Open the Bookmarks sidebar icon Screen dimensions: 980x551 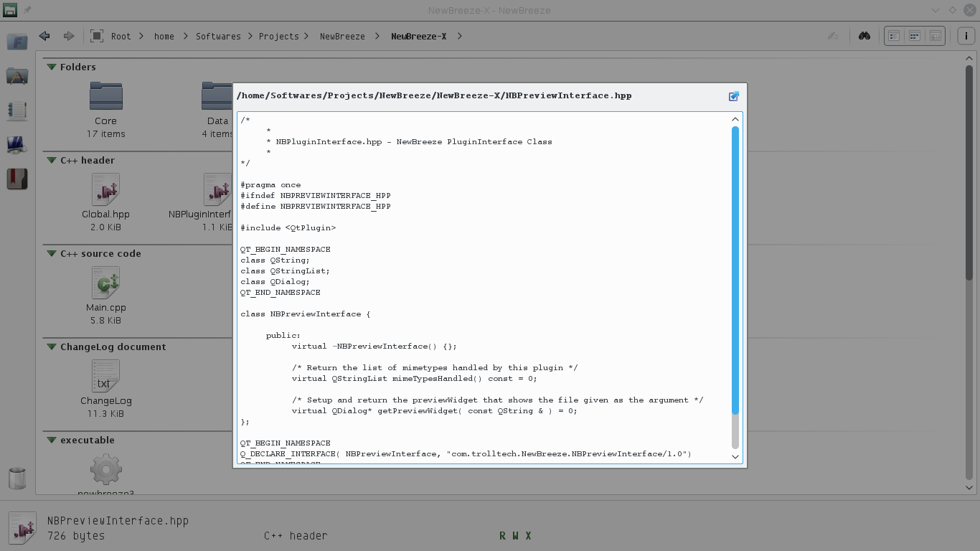click(17, 179)
